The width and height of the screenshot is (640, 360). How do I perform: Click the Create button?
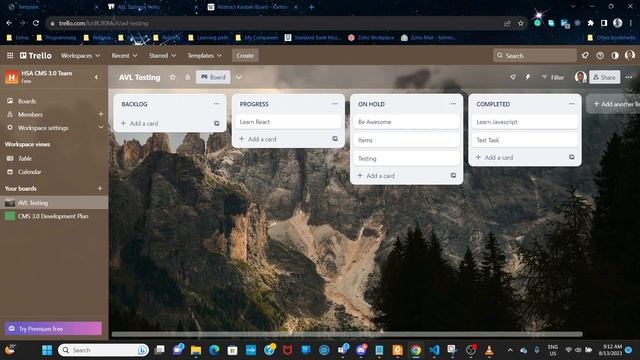[245, 56]
